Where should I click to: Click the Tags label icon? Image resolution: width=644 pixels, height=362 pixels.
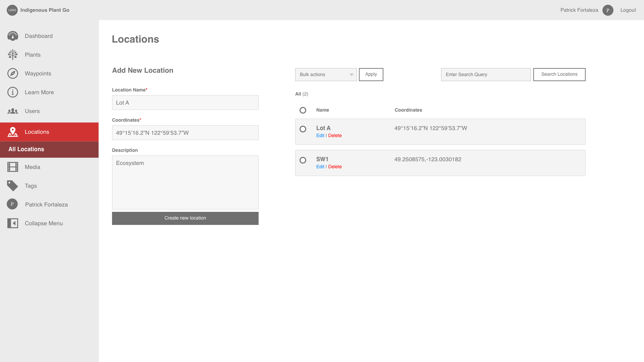(13, 186)
